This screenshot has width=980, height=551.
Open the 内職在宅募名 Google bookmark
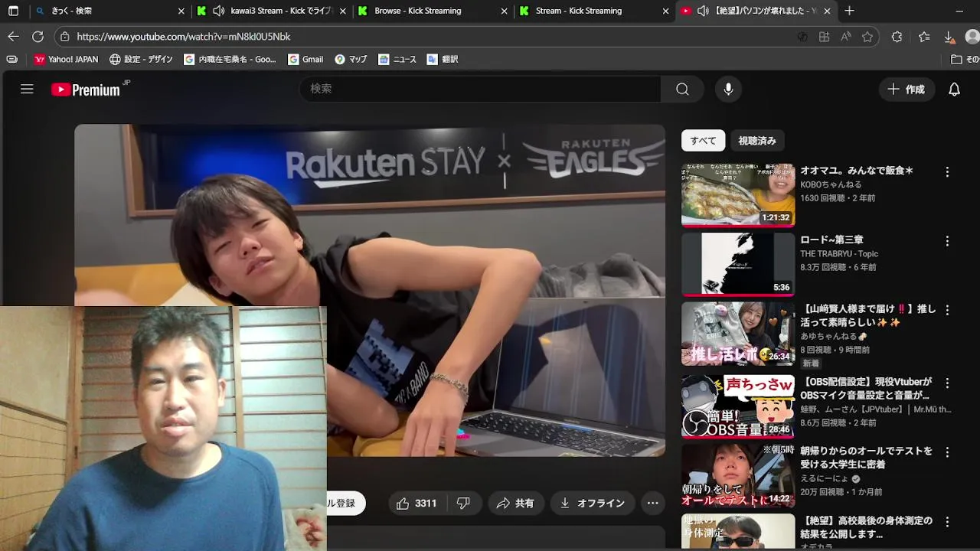[x=230, y=59]
